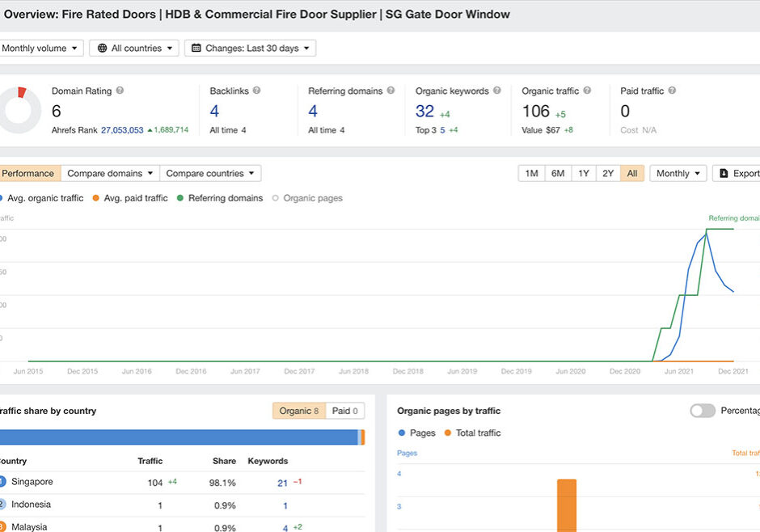Expand the Compare domains dropdown
The image size is (760, 532).
click(110, 174)
